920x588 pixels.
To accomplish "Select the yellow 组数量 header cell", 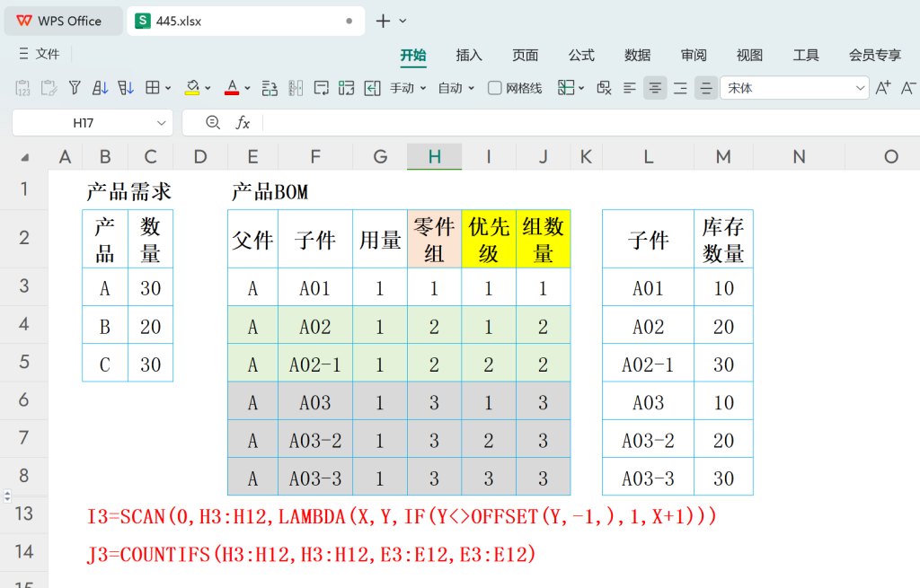I will (544, 239).
